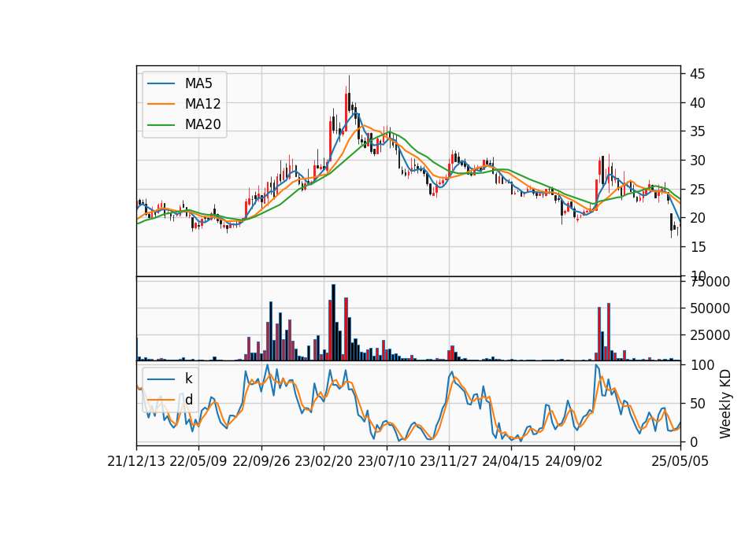Click the 15 price axis label
The image size is (756, 543).
point(697,246)
